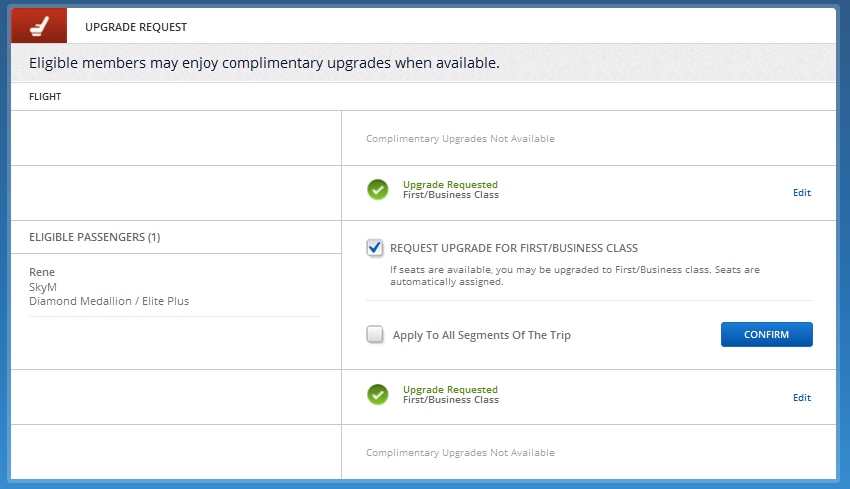Click the UPGRADE REQUEST header title
Image resolution: width=850 pixels, height=489 pixels.
(x=136, y=27)
